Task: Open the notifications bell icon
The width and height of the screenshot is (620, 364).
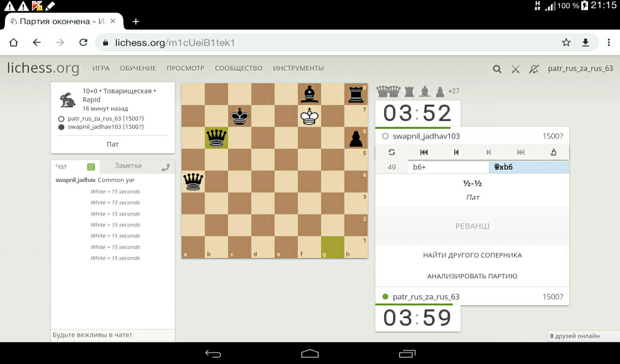Action: pyautogui.click(x=534, y=69)
